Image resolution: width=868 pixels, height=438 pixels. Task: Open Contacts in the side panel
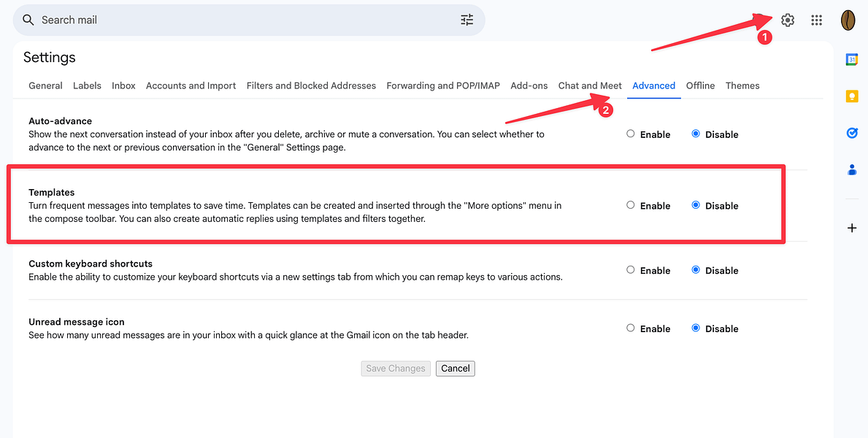tap(851, 169)
